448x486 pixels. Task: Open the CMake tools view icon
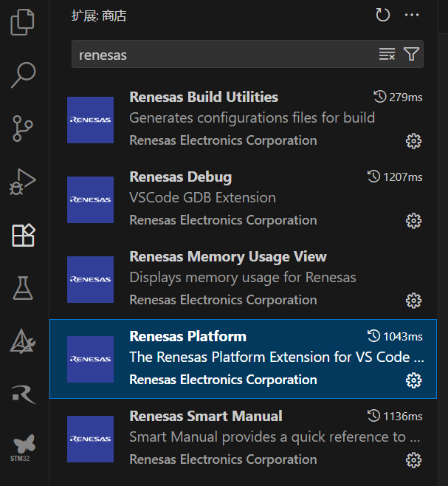(x=23, y=341)
